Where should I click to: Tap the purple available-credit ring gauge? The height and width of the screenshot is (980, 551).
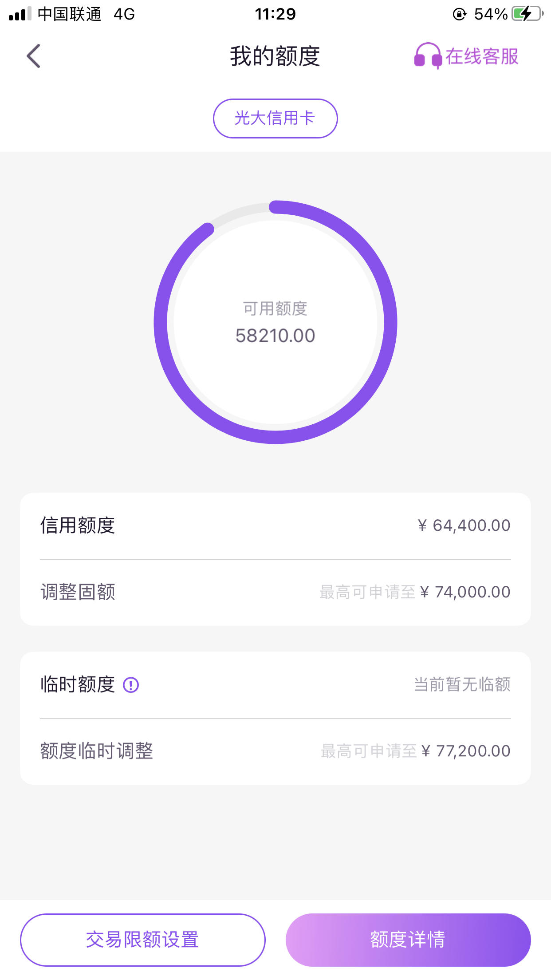(x=275, y=322)
